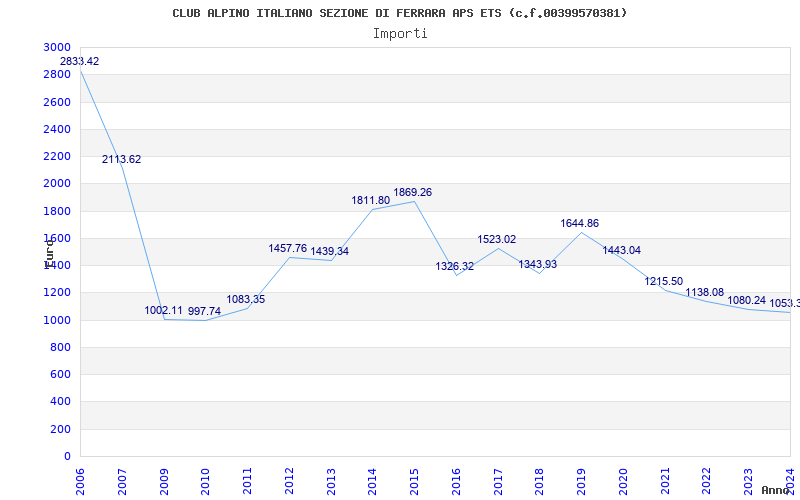Click the 3000 y-axis tick label
The height and width of the screenshot is (500, 800).
(57, 47)
